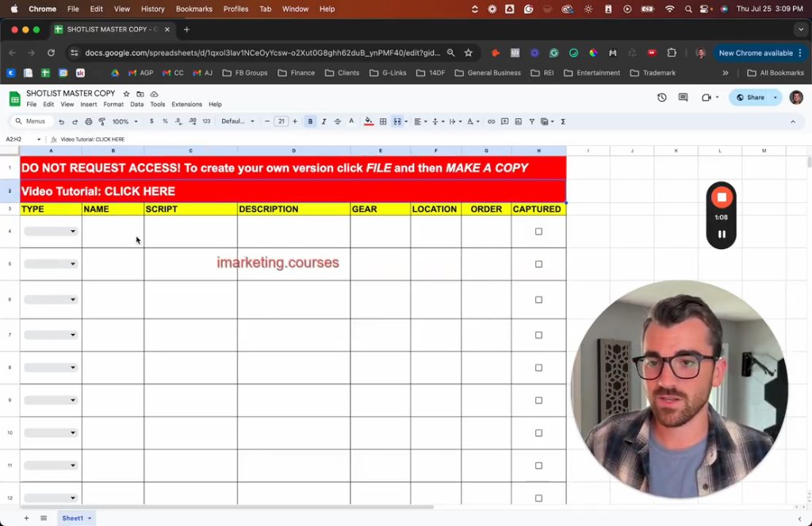Create a filter with funnel icon

[532, 121]
